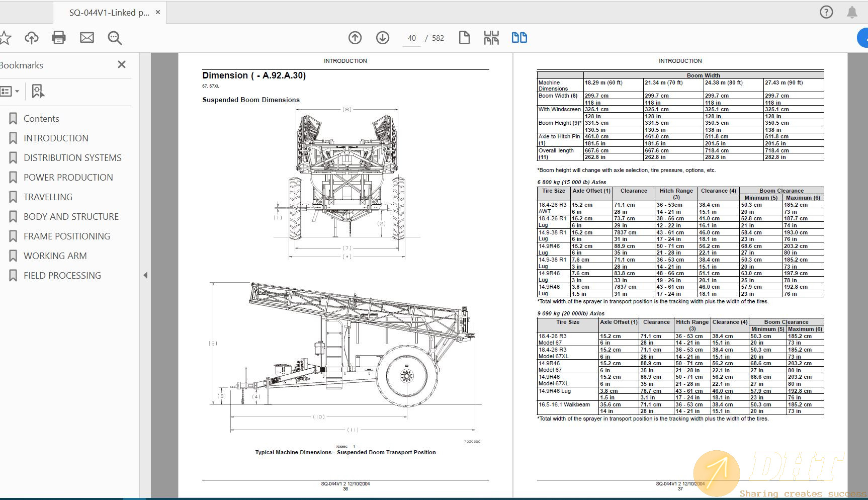Click the email document icon

coord(86,38)
